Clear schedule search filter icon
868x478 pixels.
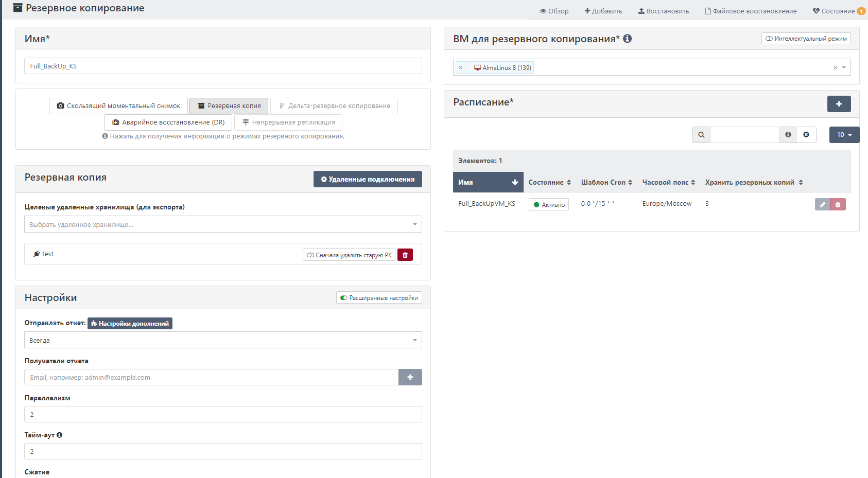pos(806,135)
